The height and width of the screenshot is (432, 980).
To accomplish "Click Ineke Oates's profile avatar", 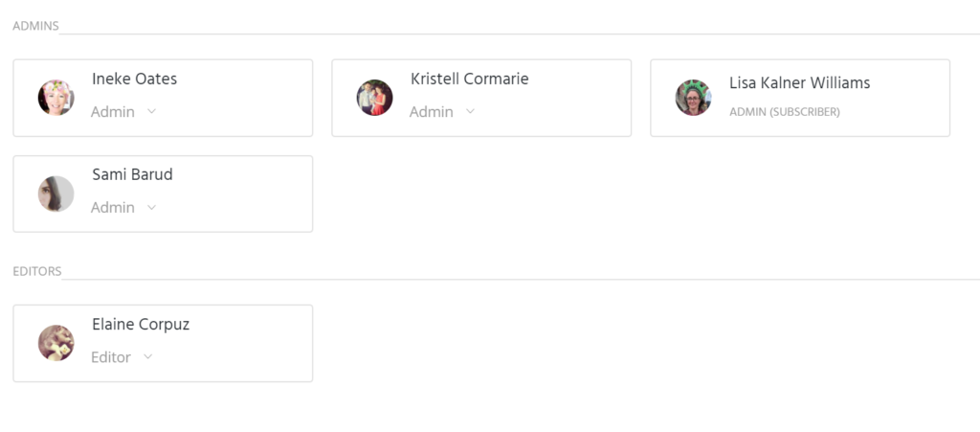I will [56, 98].
